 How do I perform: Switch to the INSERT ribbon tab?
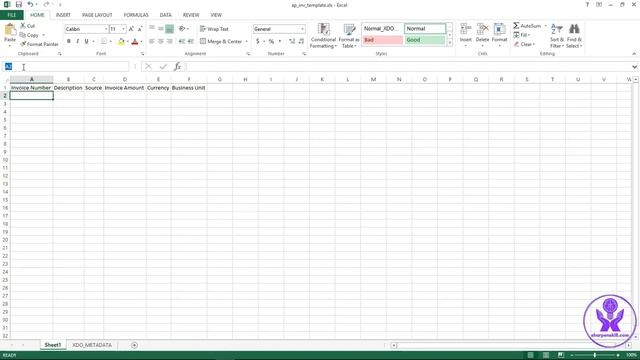click(63, 15)
